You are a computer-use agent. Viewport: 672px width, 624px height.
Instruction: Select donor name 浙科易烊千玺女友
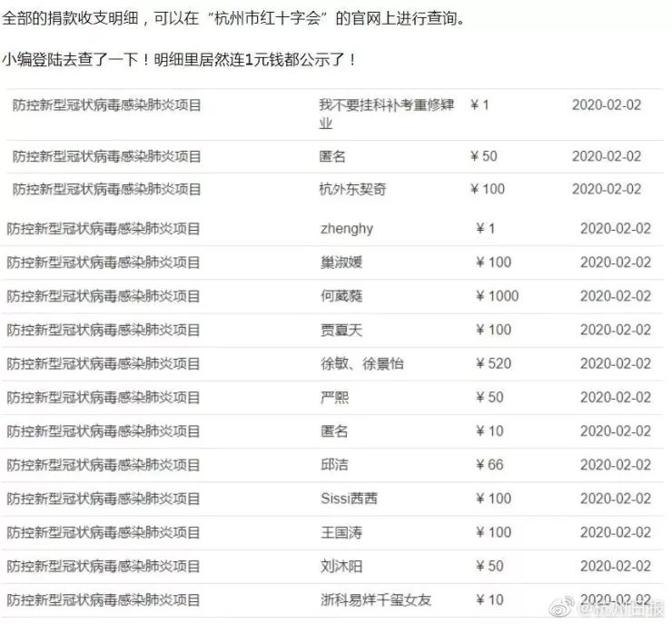(x=375, y=600)
